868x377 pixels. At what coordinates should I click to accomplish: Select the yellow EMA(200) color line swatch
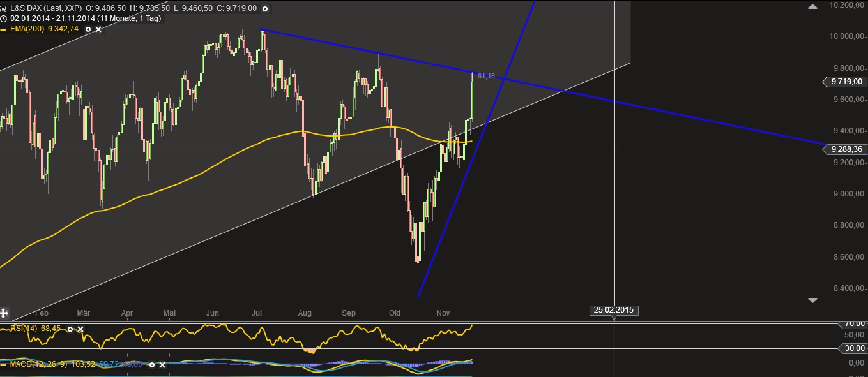click(3, 29)
